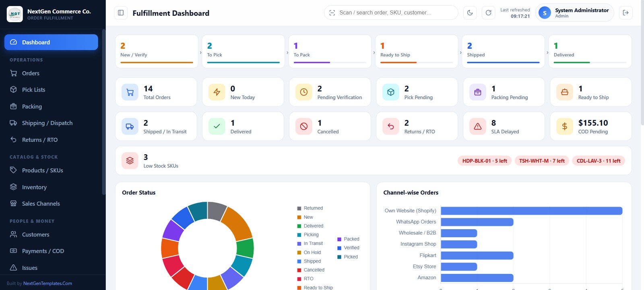Screen dimensions: 644x290
Task: Click the SLA Delayed warning icon
Action: 477,126
